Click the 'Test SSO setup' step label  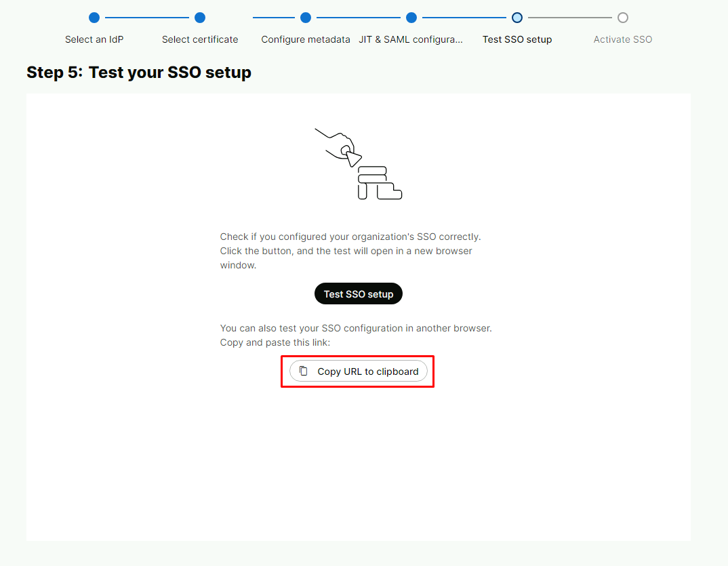point(517,39)
